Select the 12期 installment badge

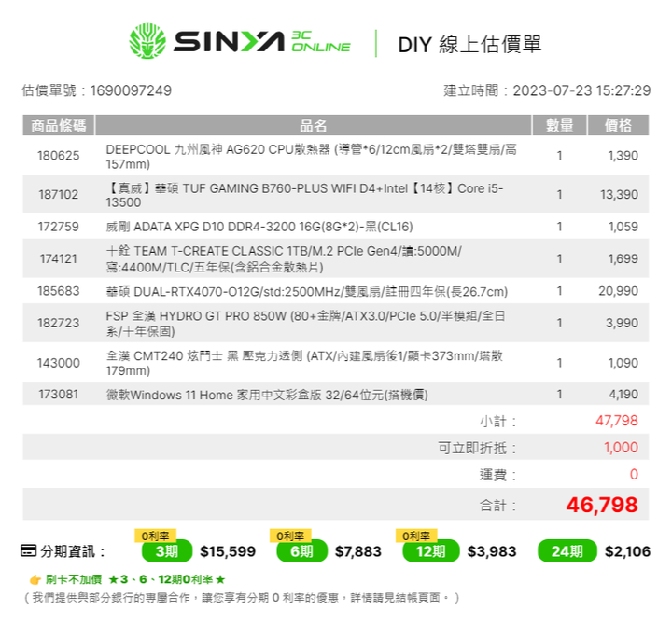430,551
